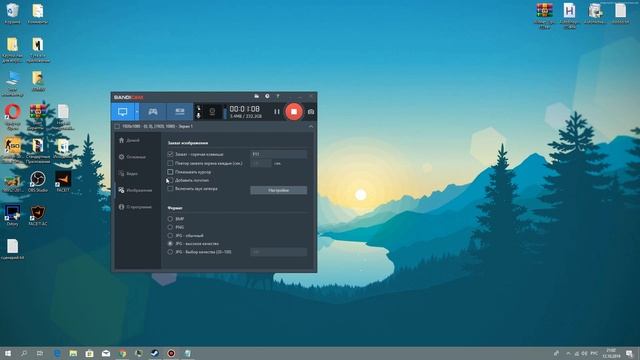Toggle microphone icon in Bandicam toolbar
Viewport: 640px width, 360px height.
[199, 116]
